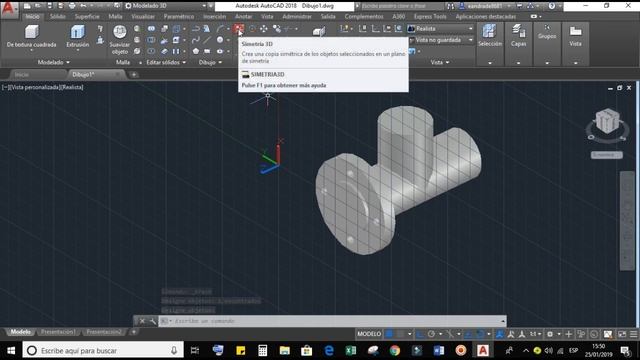This screenshot has width=640, height=360.
Task: Click the customization menu icon in status bar
Action: pyautogui.click(x=633, y=334)
